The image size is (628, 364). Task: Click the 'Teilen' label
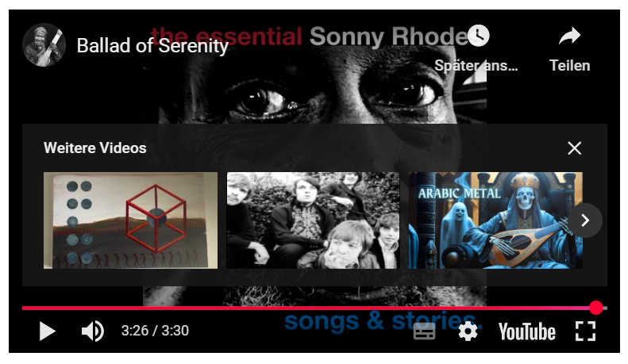(569, 65)
